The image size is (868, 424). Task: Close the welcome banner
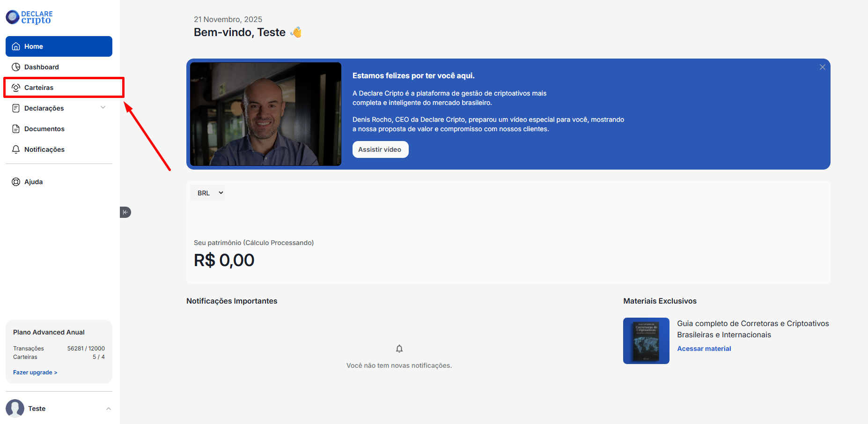822,67
